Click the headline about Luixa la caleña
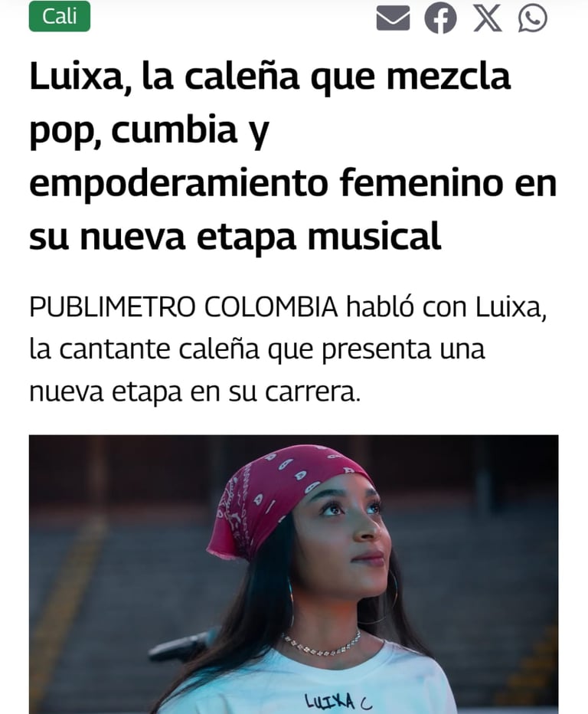The image size is (588, 714). pos(293,156)
